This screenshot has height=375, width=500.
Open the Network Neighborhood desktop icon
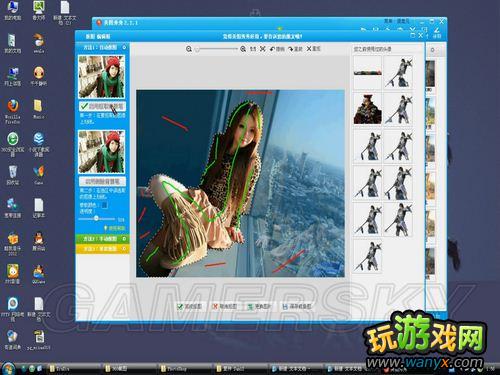coord(12,76)
